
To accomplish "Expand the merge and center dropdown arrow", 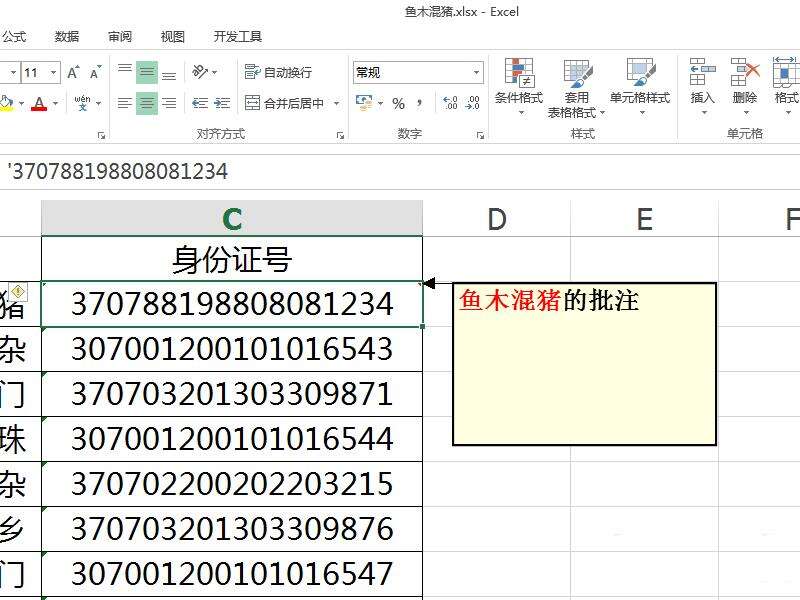I will 337,103.
